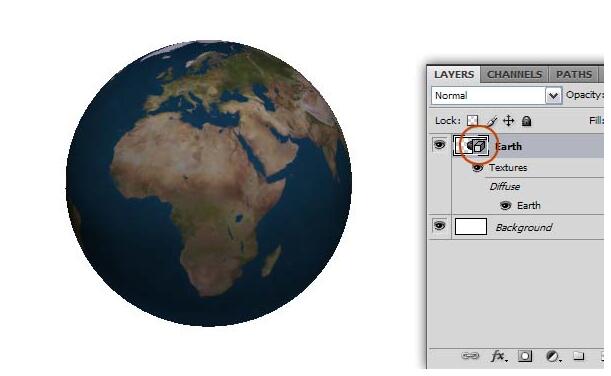Create new adjustment layer icon
The height and width of the screenshot is (376, 611).
(553, 356)
